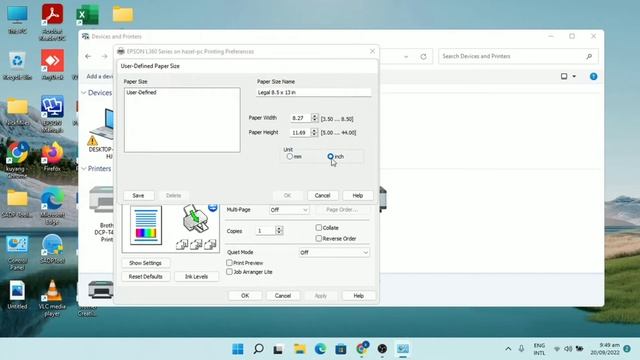Adjust the Paper Height spinner arrows

pyautogui.click(x=314, y=132)
